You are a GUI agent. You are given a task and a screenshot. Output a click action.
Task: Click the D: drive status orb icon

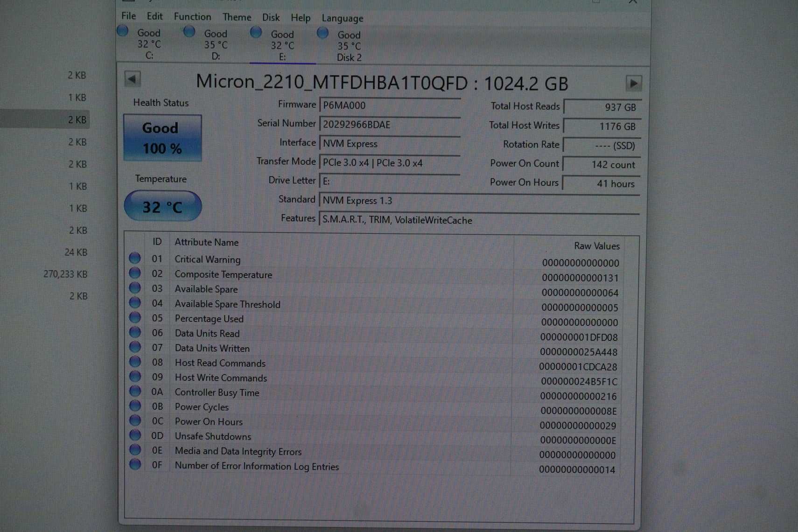[189, 32]
